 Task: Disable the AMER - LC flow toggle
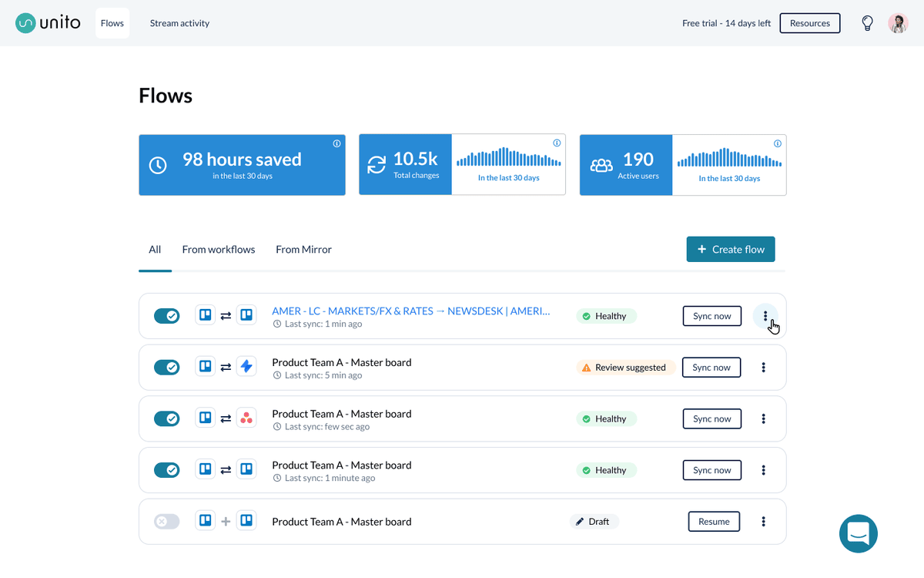(166, 316)
